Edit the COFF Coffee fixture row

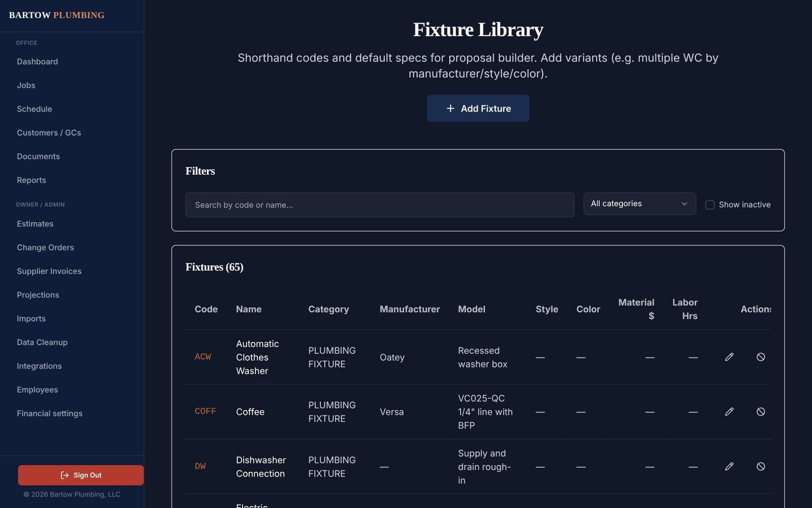coord(729,411)
